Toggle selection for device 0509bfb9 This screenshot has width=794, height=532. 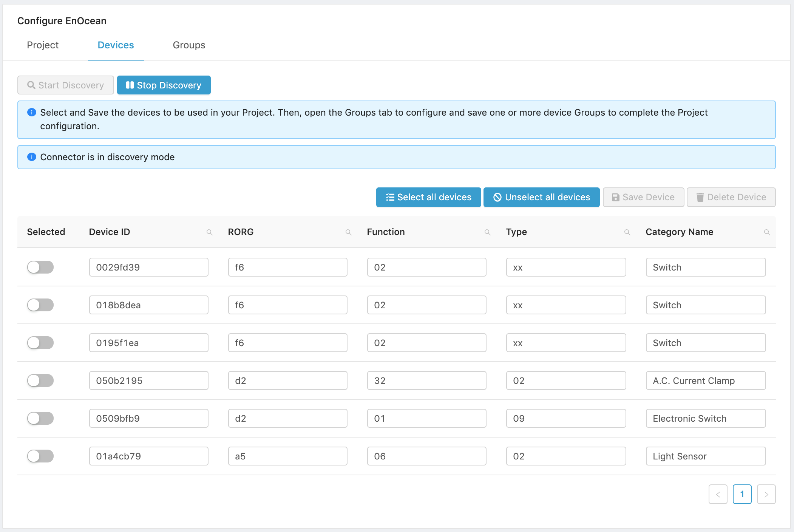pyautogui.click(x=40, y=418)
